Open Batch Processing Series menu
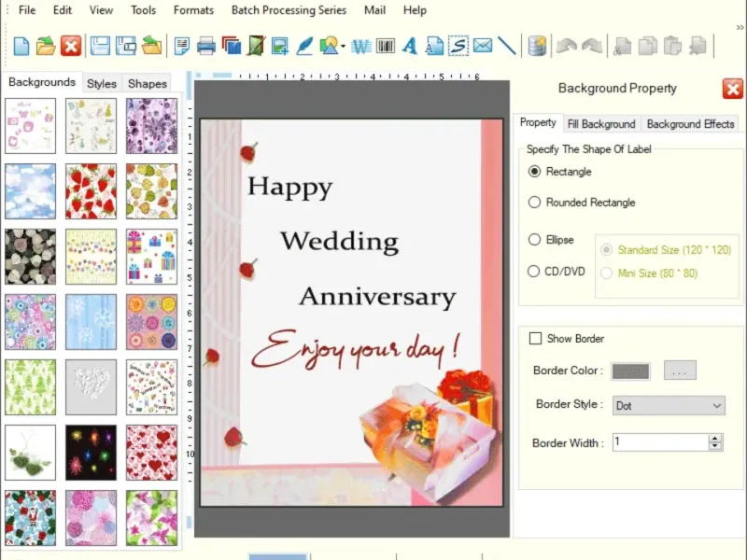 click(289, 10)
